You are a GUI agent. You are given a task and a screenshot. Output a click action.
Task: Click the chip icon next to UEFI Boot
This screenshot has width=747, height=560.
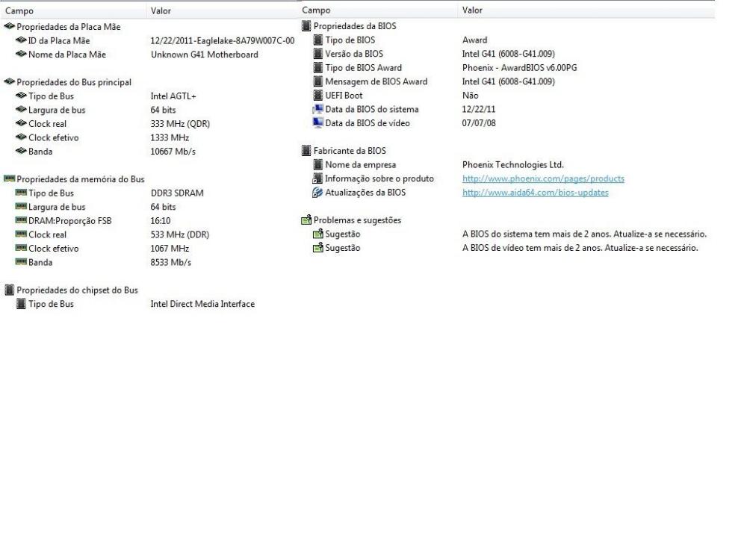point(317,96)
